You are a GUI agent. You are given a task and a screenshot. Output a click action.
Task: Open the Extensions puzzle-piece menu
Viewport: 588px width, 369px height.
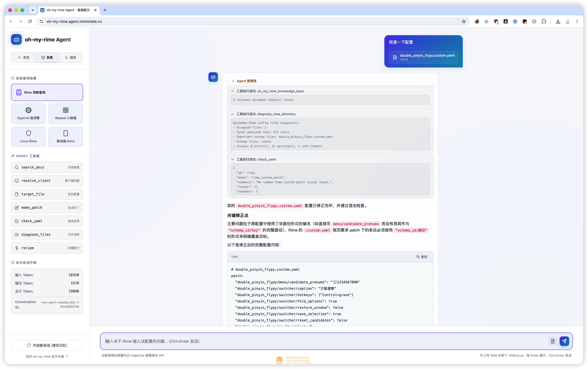click(544, 21)
